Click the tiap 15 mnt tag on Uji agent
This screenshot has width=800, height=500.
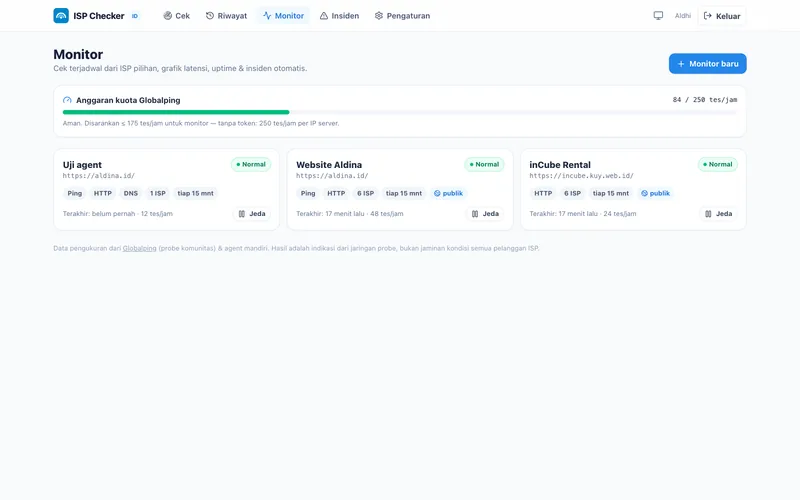(195, 193)
